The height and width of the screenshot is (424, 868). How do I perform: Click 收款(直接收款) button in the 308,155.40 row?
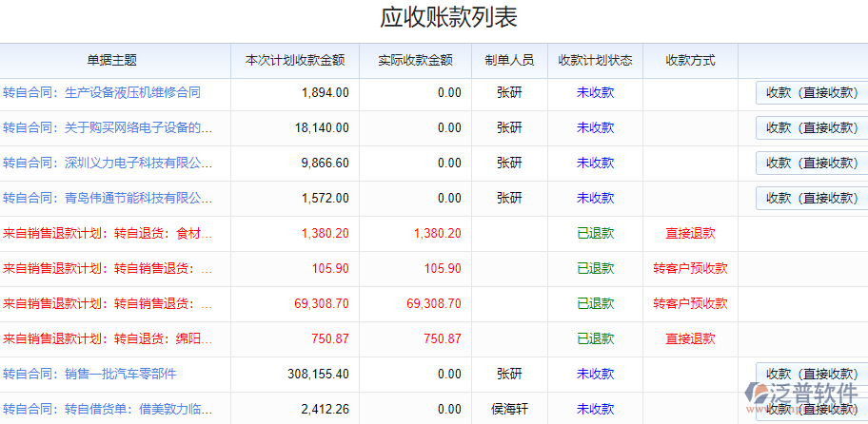pyautogui.click(x=811, y=375)
